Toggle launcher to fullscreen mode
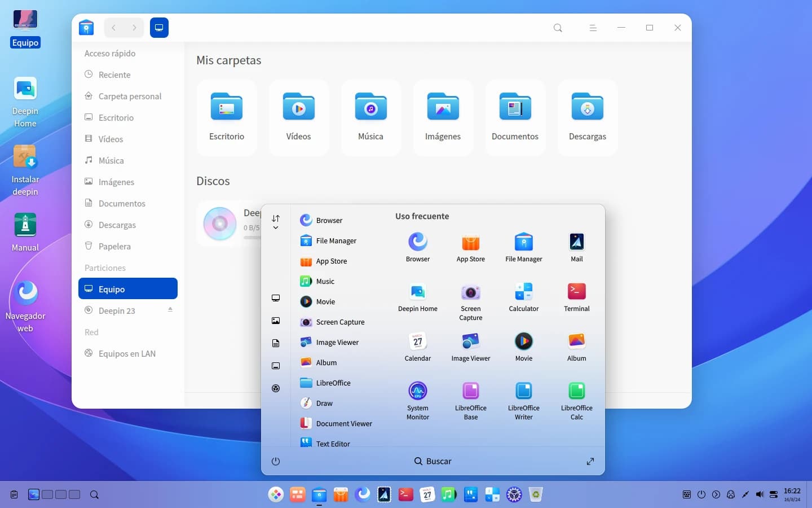Viewport: 812px width, 508px height. point(590,461)
